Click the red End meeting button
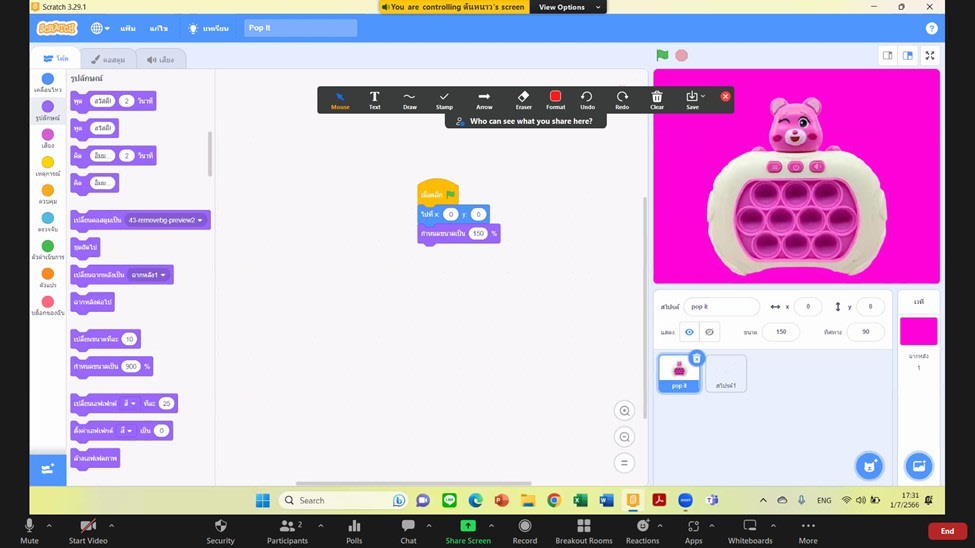The width and height of the screenshot is (975, 548). pyautogui.click(x=947, y=531)
